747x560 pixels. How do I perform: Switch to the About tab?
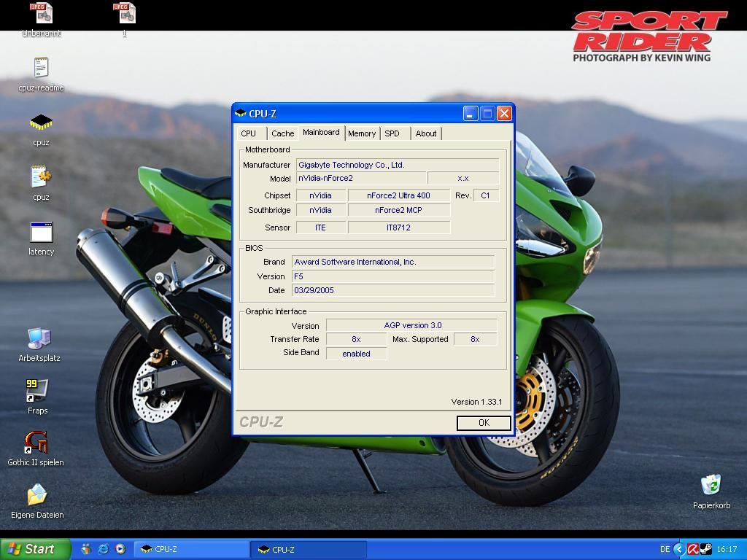click(x=425, y=133)
